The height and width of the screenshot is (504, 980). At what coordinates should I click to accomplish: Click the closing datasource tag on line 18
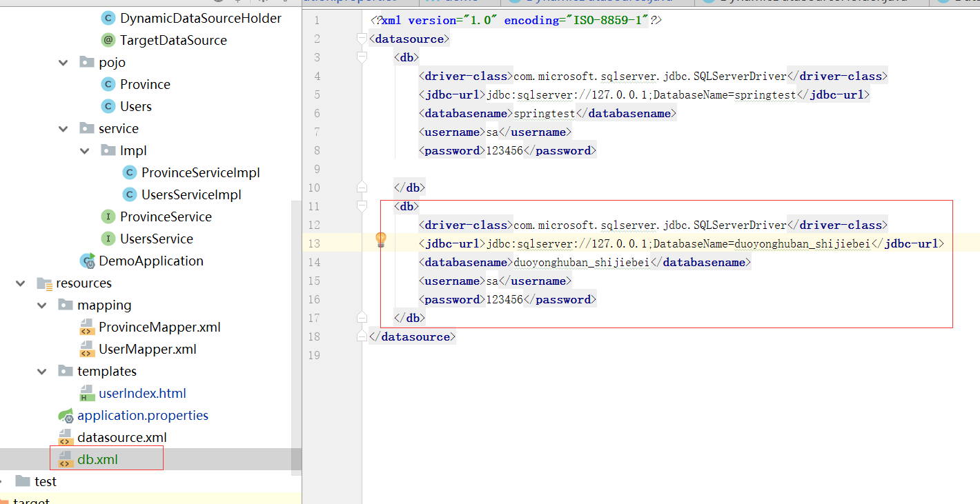[412, 336]
